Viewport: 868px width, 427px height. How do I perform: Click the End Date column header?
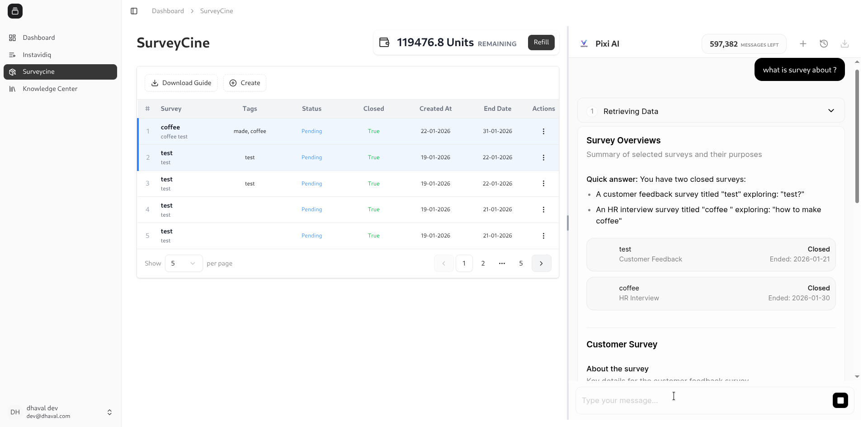tap(497, 109)
